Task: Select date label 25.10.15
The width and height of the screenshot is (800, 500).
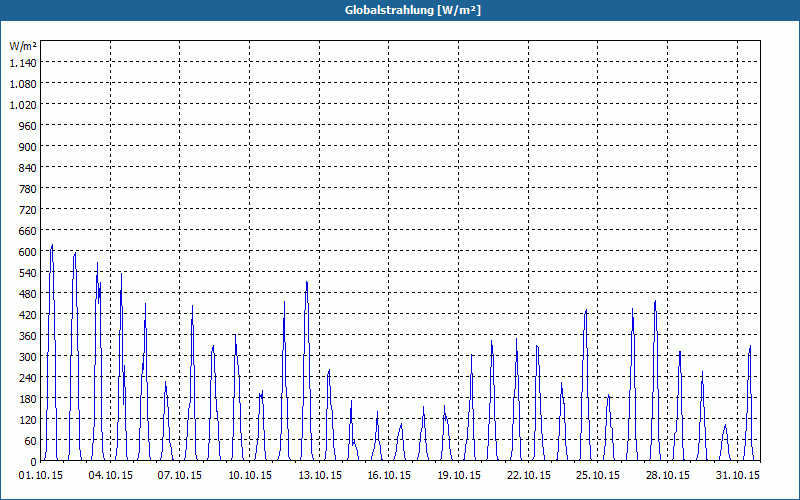Action: (x=598, y=476)
